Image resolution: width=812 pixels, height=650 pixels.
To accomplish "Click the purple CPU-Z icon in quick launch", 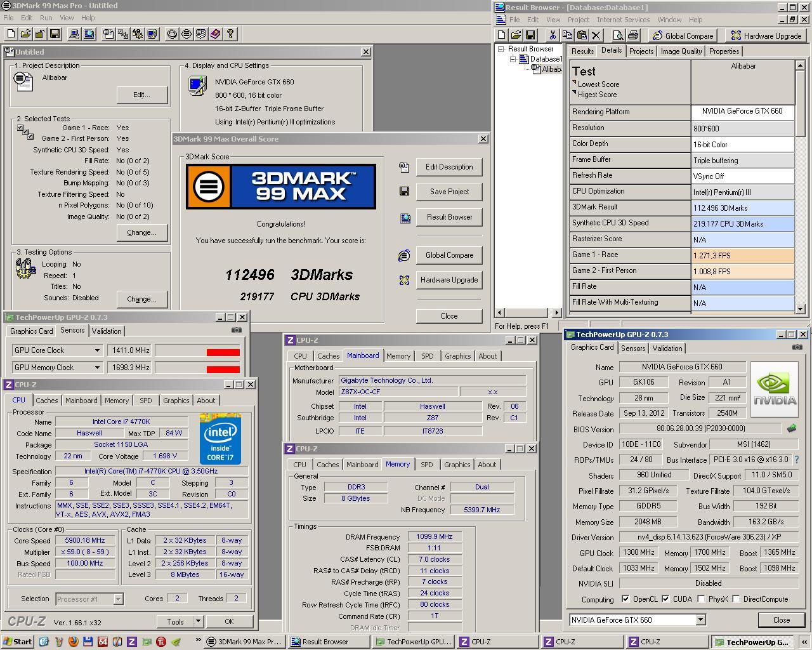I will [132, 642].
